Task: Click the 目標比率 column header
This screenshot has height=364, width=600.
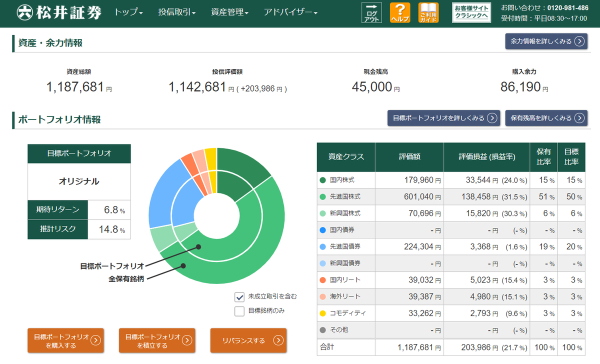Action: pos(571,156)
